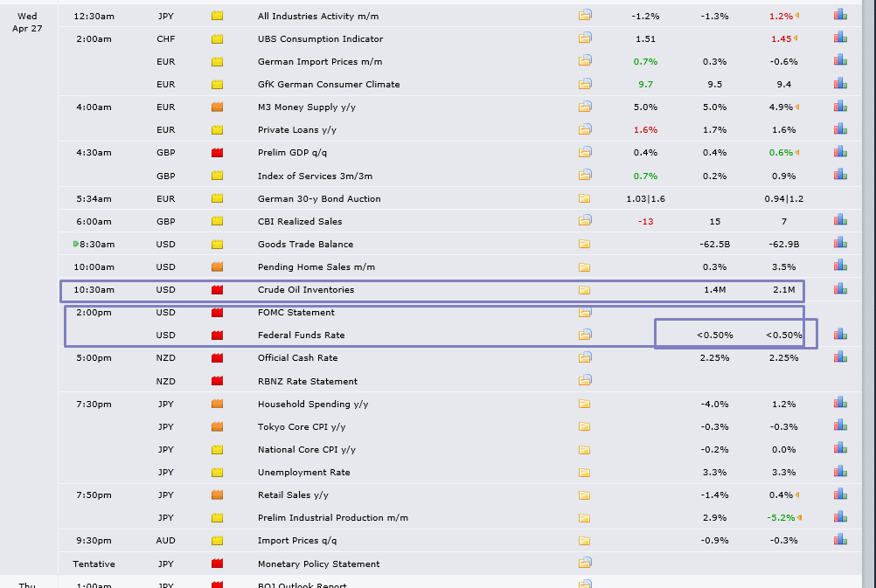The height and width of the screenshot is (588, 876).
Task: Click the red impact icon beside FOMC Statement
Action: (218, 312)
